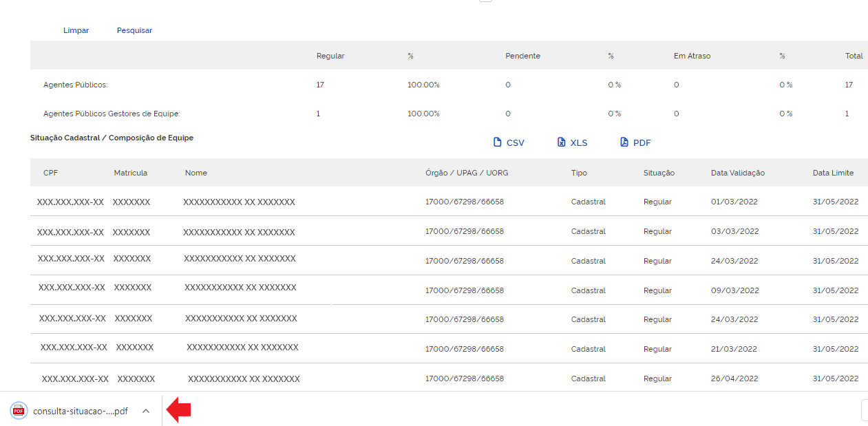Screen dimensions: 868x426
Task: Click the Tipo column header
Action: [579, 173]
